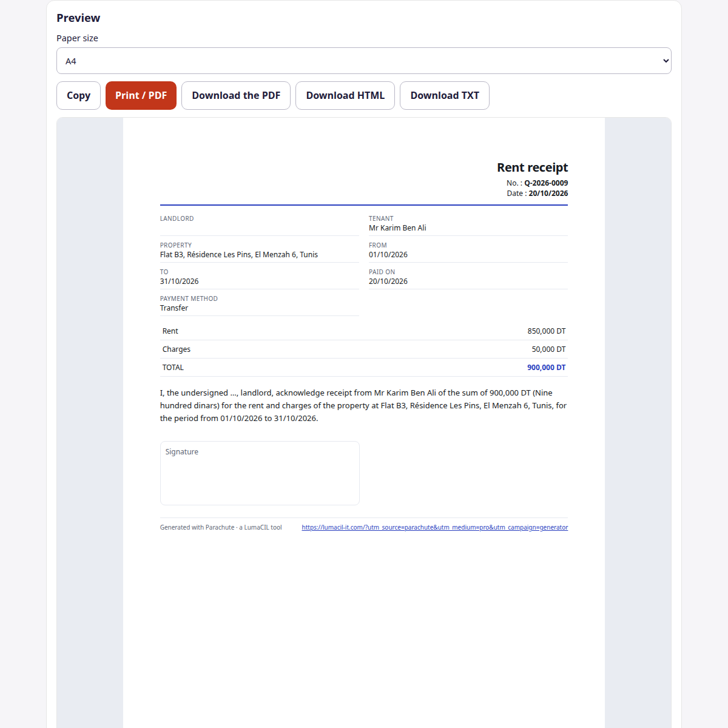This screenshot has height=728, width=728.
Task: Click the 'Preview' section heading
Action: click(78, 18)
